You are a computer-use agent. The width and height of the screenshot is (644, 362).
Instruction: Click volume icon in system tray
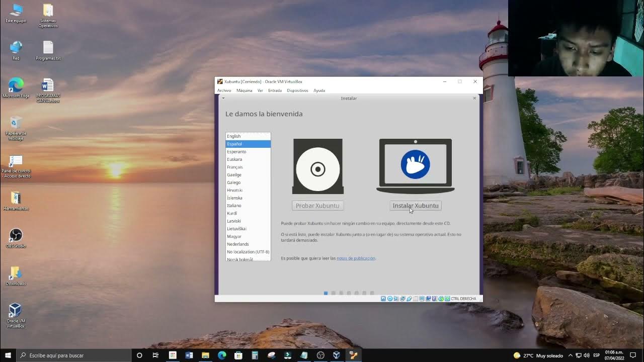pyautogui.click(x=586, y=355)
